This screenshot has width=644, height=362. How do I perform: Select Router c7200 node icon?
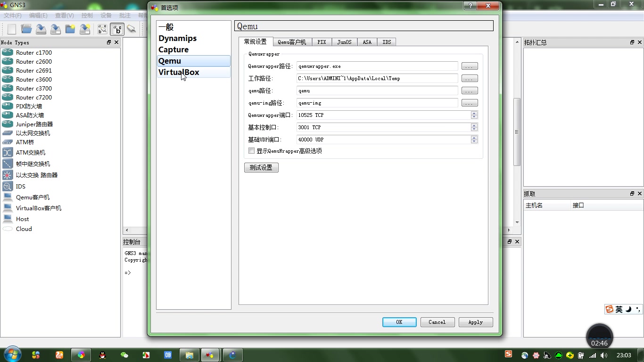point(8,98)
